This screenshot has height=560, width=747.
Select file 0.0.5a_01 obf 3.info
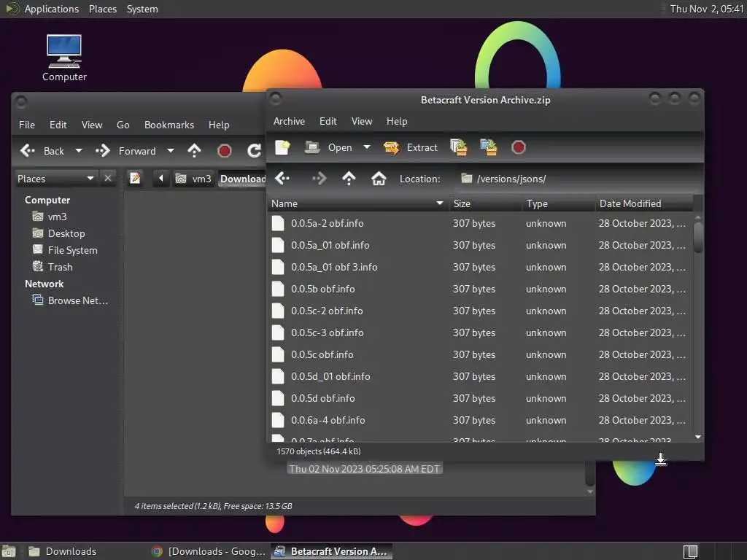point(480,267)
